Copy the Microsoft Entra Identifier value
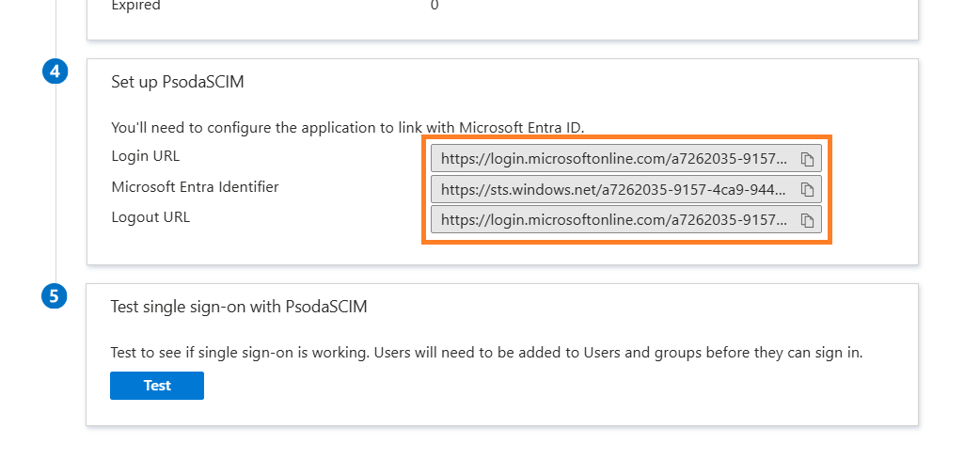This screenshot has height=460, width=980. tap(807, 189)
